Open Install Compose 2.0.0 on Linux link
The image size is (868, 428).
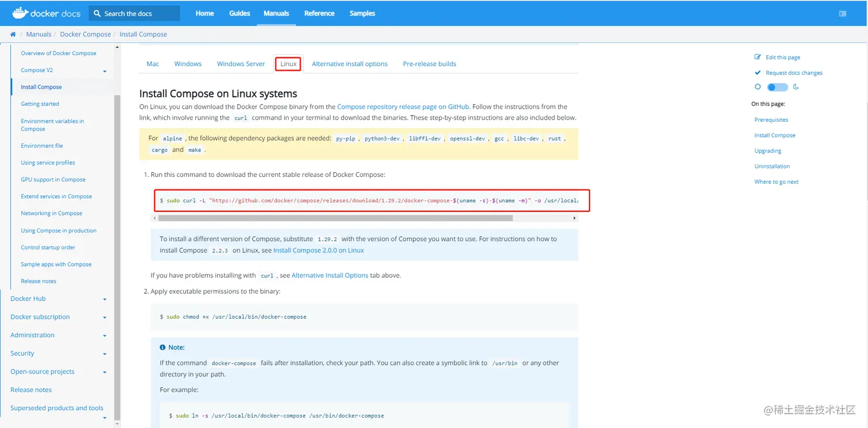coord(319,250)
